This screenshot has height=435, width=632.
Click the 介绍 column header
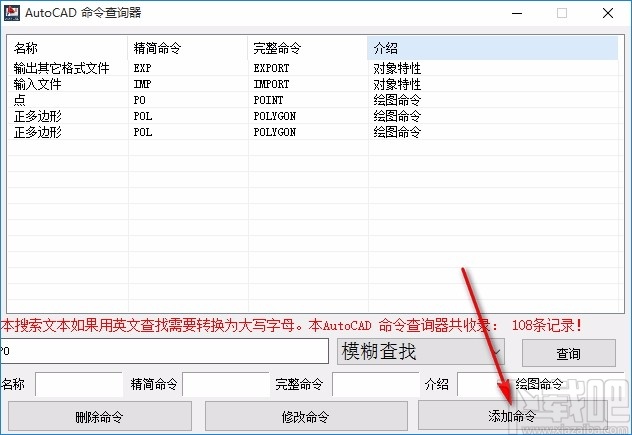click(x=493, y=48)
